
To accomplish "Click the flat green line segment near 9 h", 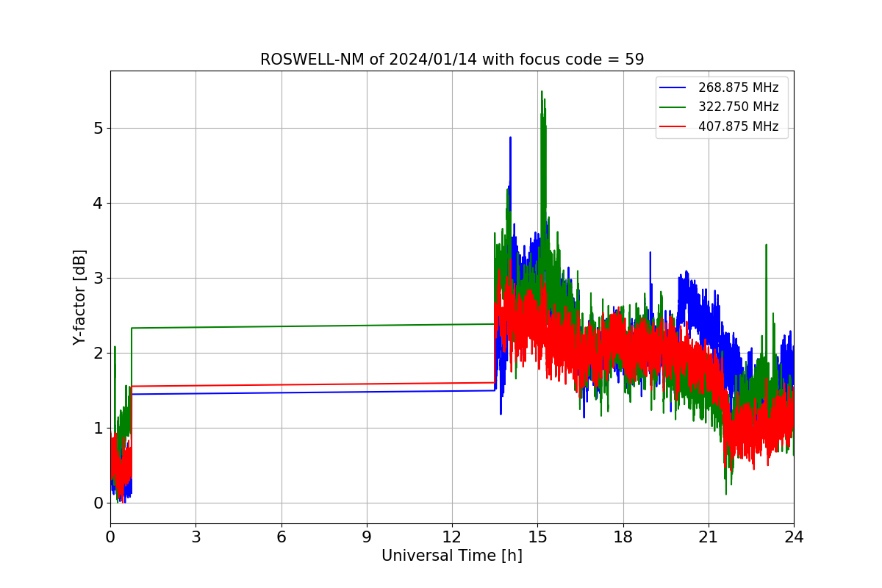I will point(367,326).
